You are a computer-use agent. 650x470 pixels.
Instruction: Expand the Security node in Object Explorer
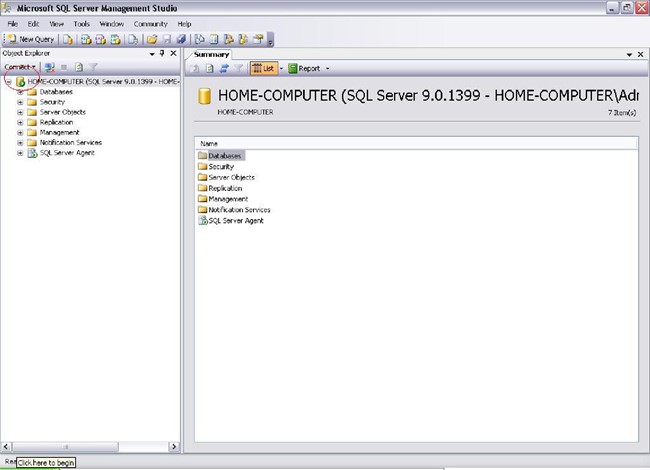20,102
